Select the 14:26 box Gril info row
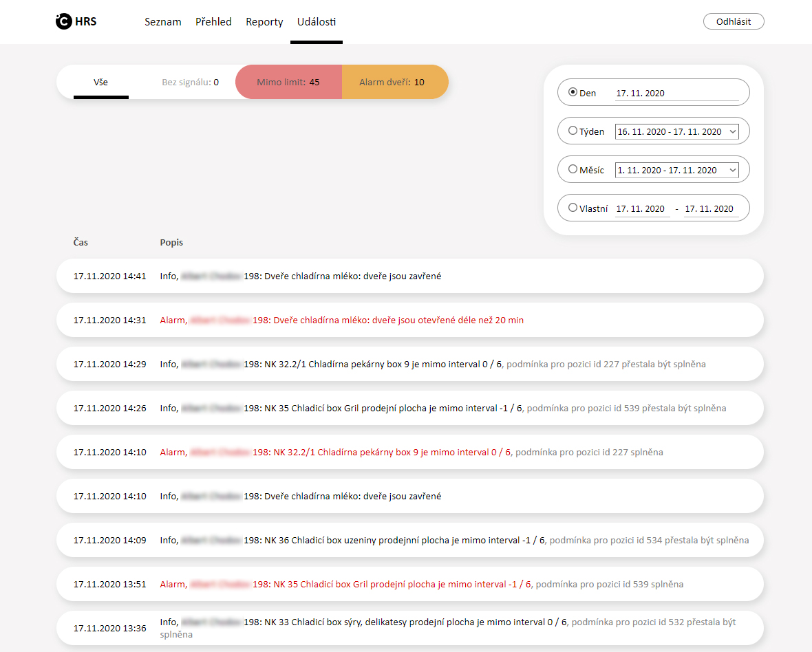This screenshot has width=812, height=652. click(x=409, y=408)
